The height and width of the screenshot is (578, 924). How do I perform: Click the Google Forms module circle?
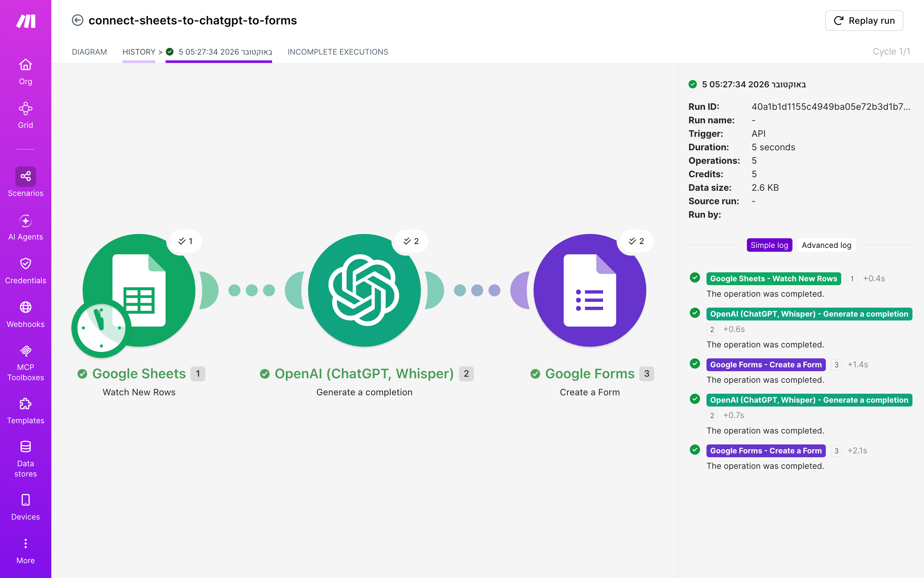[589, 290]
